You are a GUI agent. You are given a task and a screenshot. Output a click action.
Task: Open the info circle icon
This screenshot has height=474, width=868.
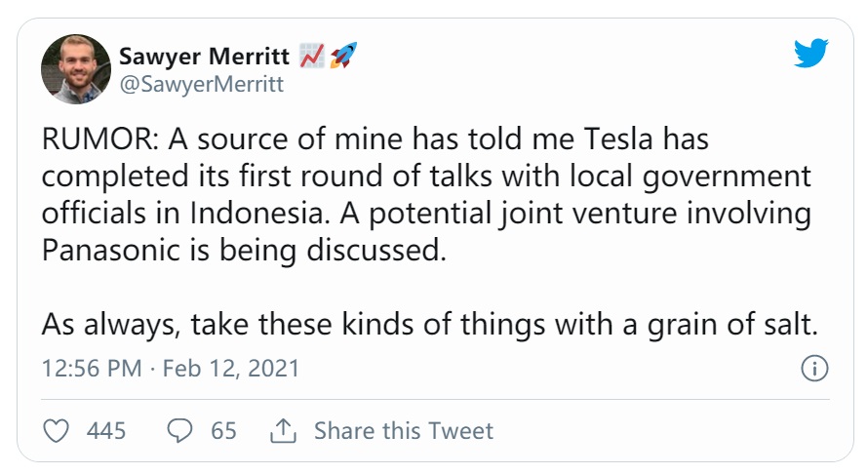tap(814, 369)
